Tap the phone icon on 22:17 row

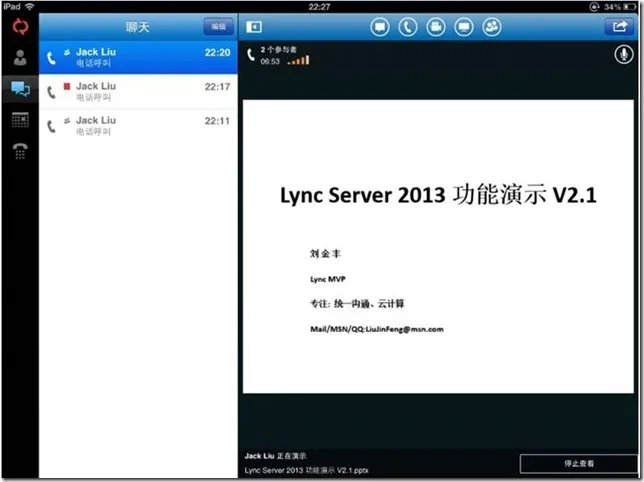tap(51, 92)
